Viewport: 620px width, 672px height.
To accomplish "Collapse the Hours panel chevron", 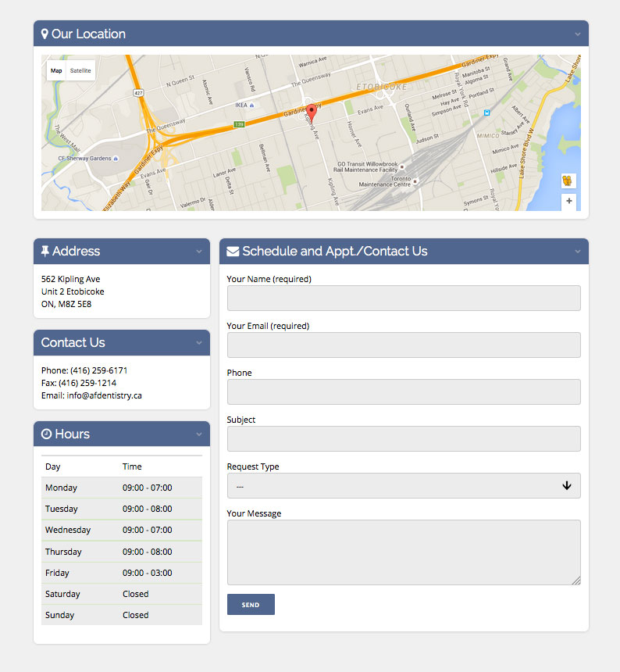I will coord(199,434).
